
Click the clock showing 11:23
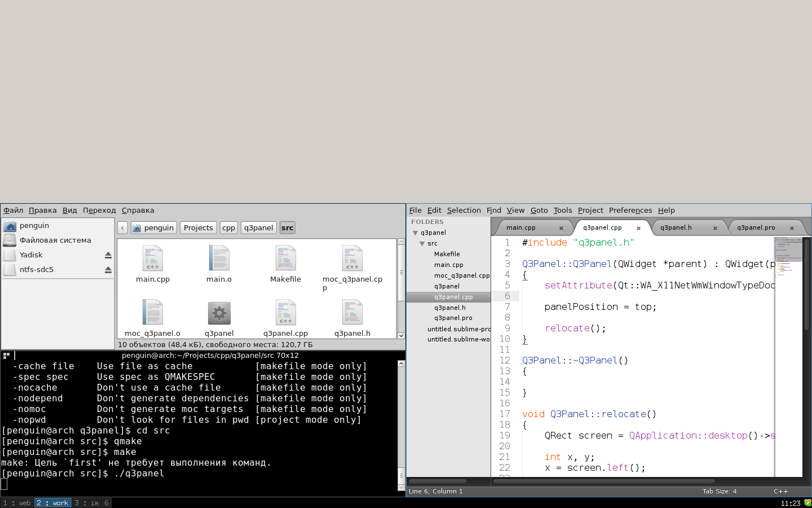click(791, 503)
